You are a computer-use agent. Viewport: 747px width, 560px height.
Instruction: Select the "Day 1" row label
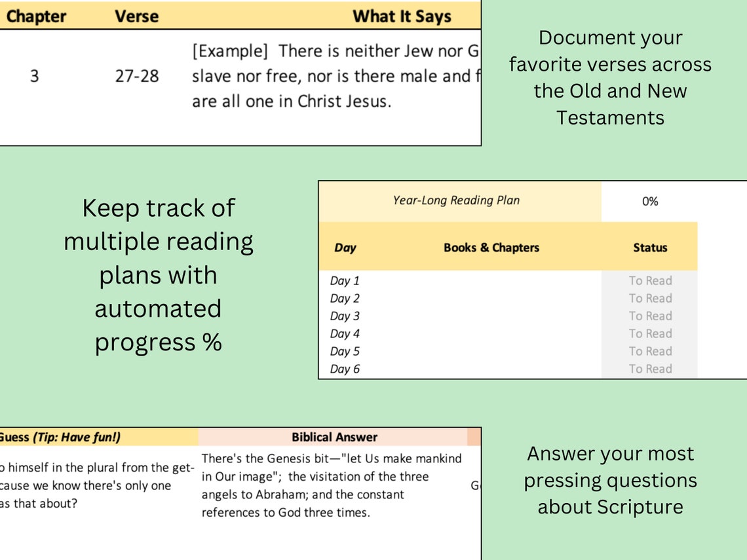tap(345, 280)
